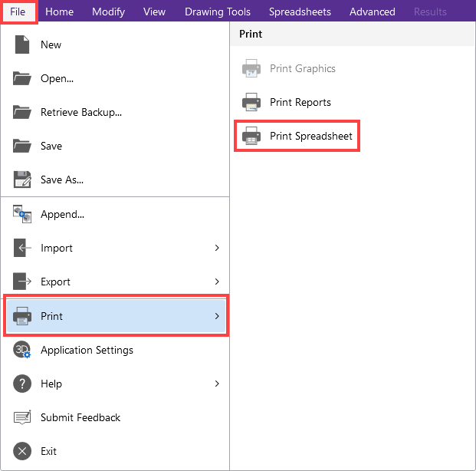Image resolution: width=476 pixels, height=471 pixels.
Task: Click the Open folder icon
Action: coord(22,78)
